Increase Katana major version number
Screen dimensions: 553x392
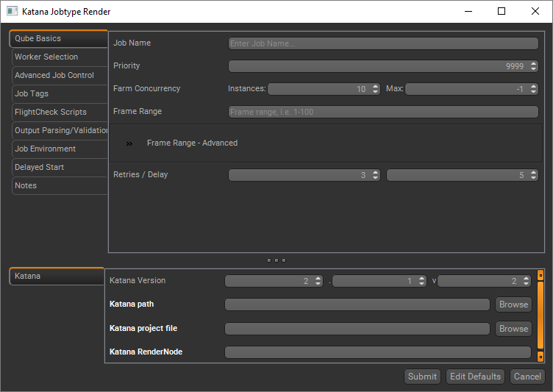click(318, 279)
